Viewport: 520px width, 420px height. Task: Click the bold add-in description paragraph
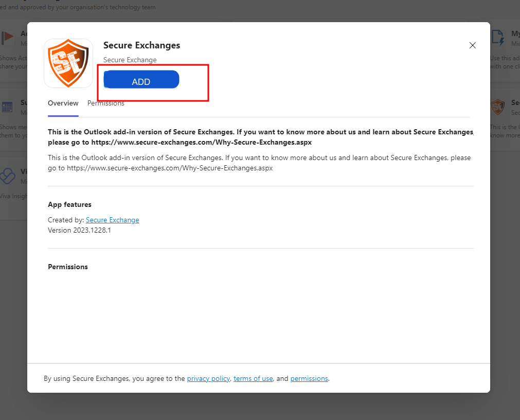(x=261, y=137)
